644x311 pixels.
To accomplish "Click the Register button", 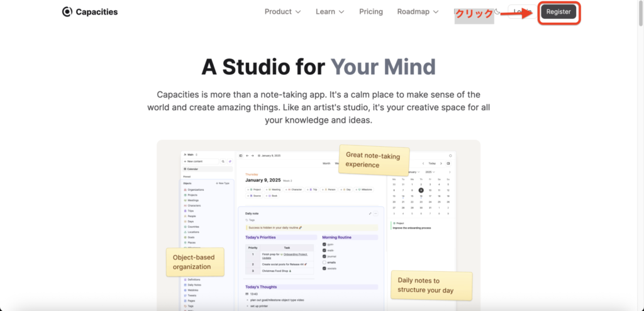I will pos(558,12).
